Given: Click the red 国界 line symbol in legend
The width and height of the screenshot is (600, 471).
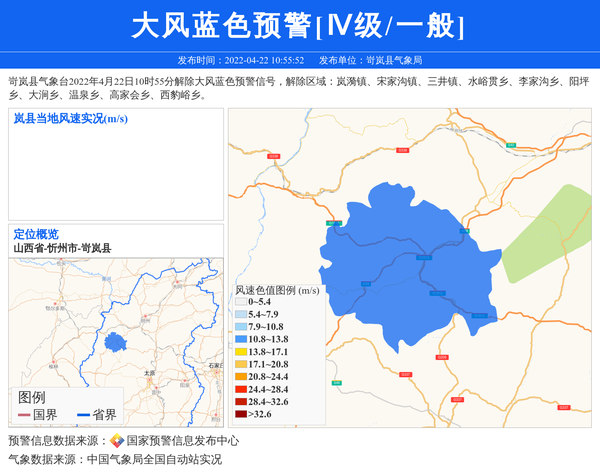Looking at the screenshot, I should (x=24, y=415).
